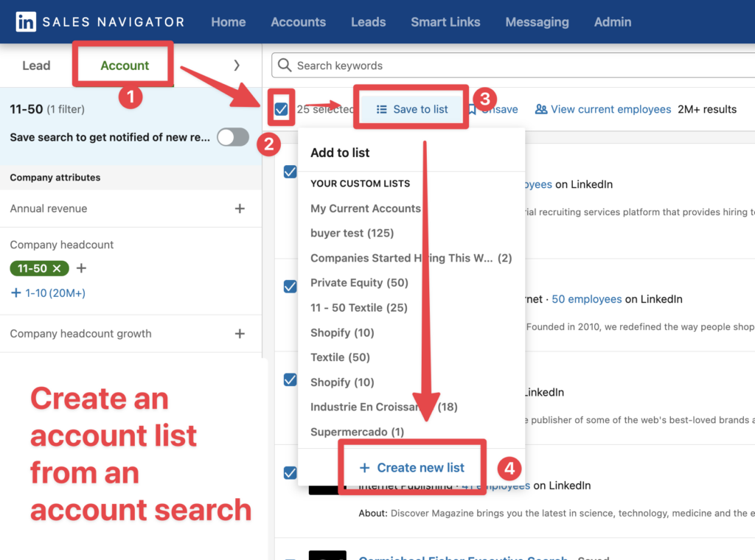Click the Company attributes section header
The height and width of the screenshot is (560, 755).
(55, 177)
